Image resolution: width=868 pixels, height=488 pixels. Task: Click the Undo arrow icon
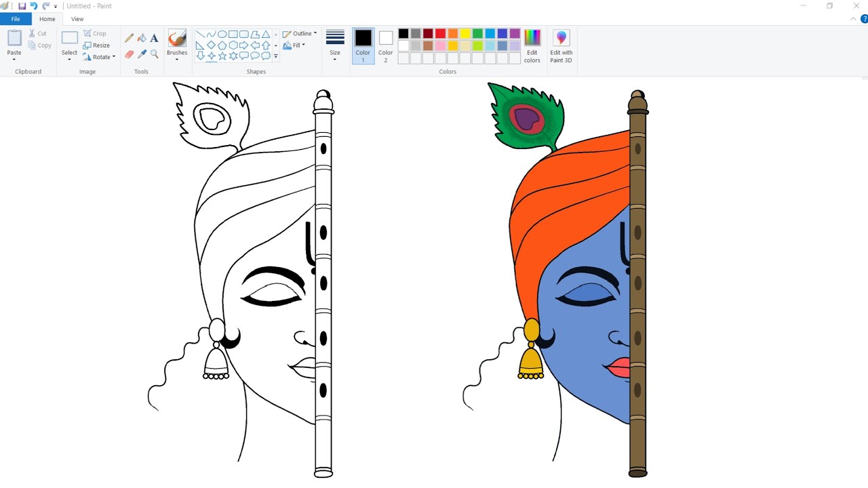click(33, 6)
